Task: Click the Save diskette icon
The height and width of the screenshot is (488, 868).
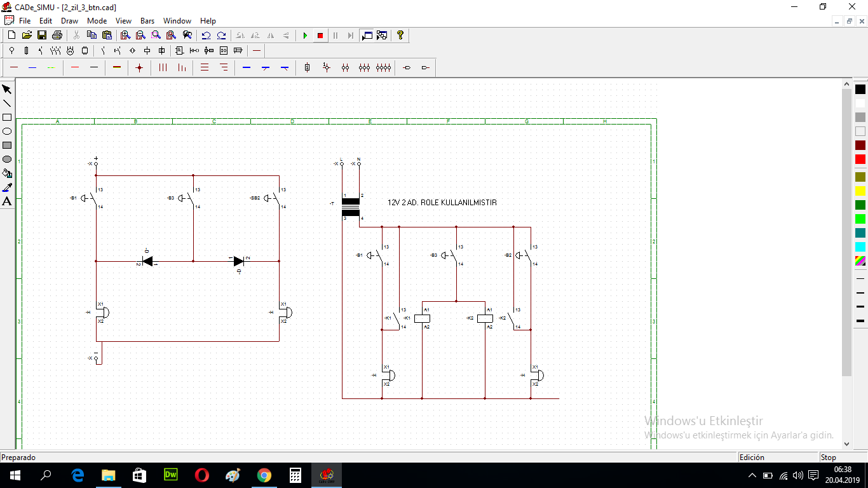Action: (42, 36)
